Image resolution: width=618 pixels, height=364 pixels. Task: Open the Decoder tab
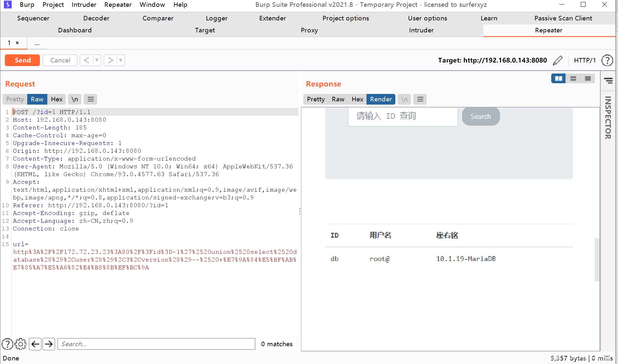[x=96, y=18]
